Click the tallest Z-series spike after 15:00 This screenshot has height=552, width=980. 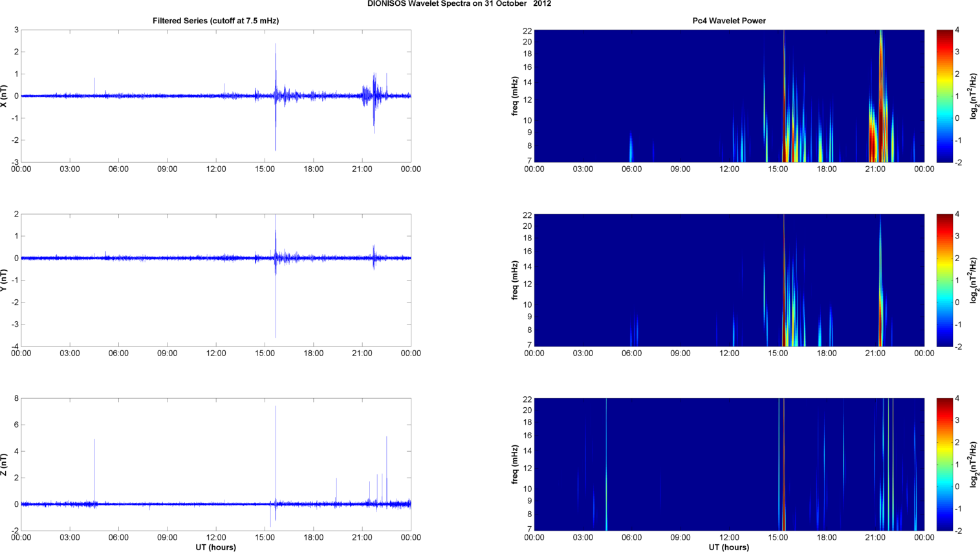tap(276, 427)
